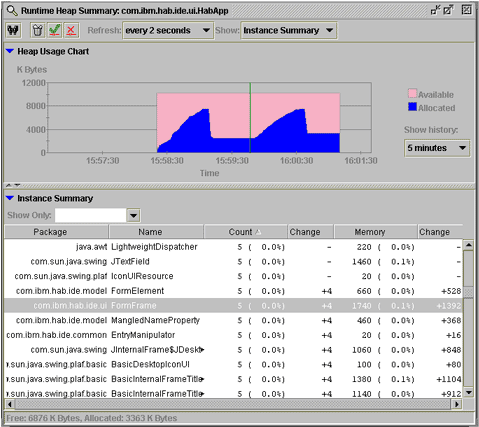
Task: Click the vertical scrollbar down arrow
Action: click(x=469, y=392)
